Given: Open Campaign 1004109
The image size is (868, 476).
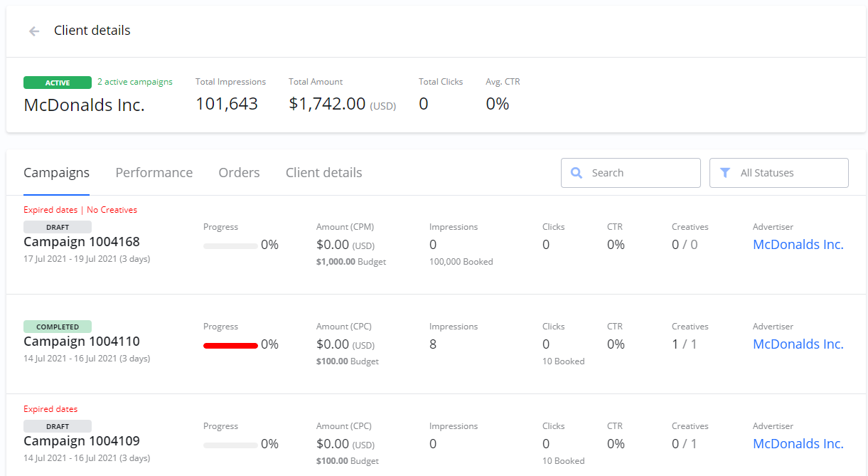Looking at the screenshot, I should point(82,441).
